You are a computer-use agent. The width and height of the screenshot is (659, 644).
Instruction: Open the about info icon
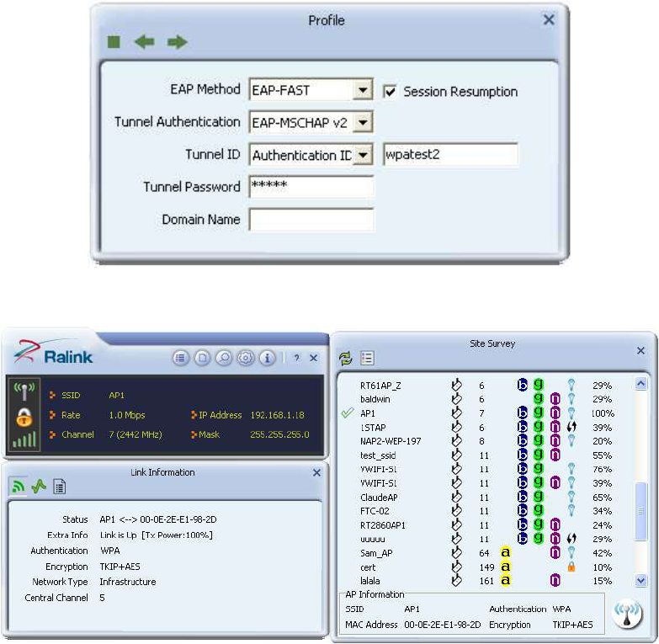(x=268, y=358)
